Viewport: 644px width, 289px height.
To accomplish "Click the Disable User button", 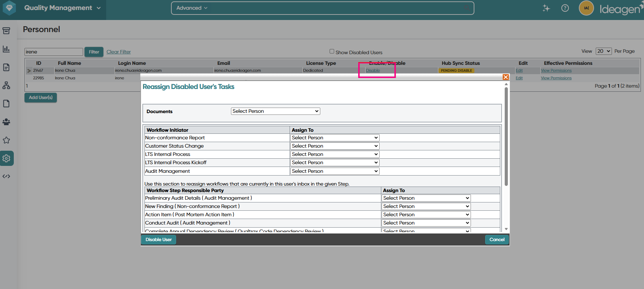I will [159, 240].
